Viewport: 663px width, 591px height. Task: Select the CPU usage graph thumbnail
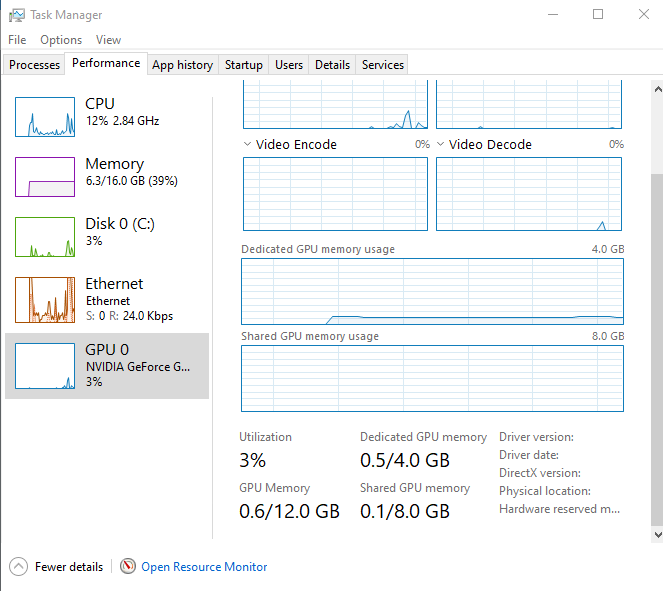45,117
